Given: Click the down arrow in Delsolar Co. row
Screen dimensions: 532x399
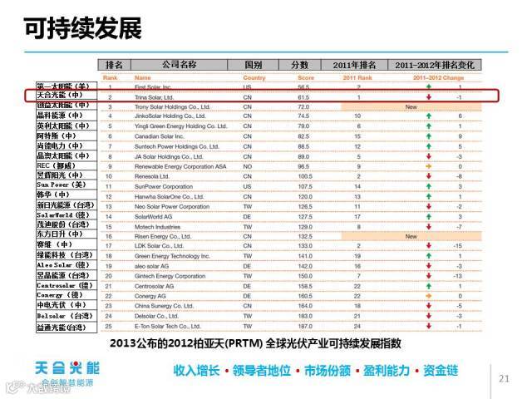Looking at the screenshot, I should (x=429, y=316).
